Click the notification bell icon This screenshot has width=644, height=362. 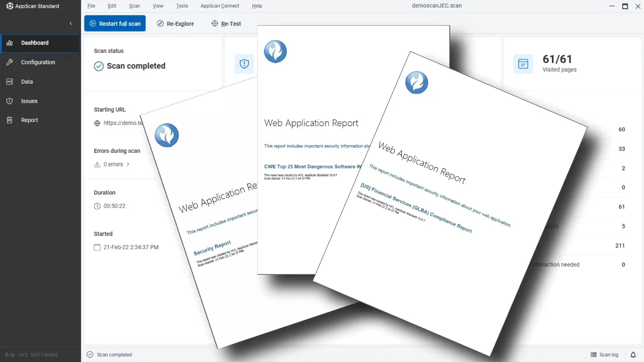(x=633, y=354)
